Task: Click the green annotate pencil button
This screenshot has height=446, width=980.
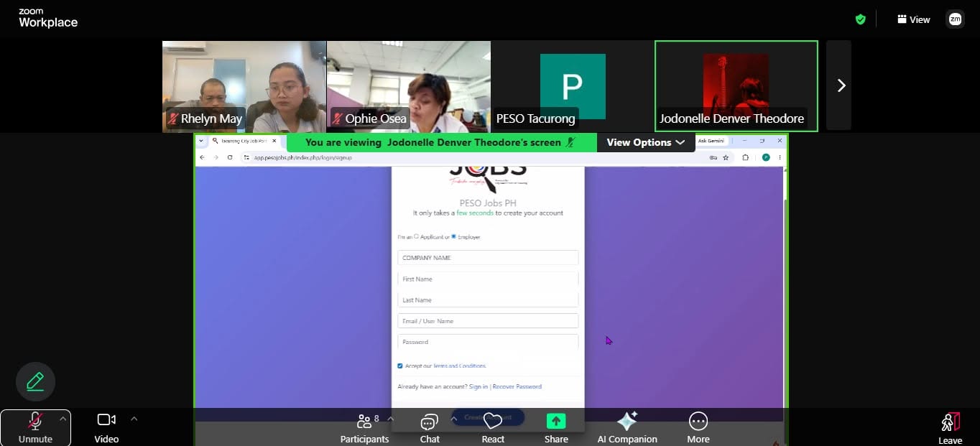Action: point(35,381)
